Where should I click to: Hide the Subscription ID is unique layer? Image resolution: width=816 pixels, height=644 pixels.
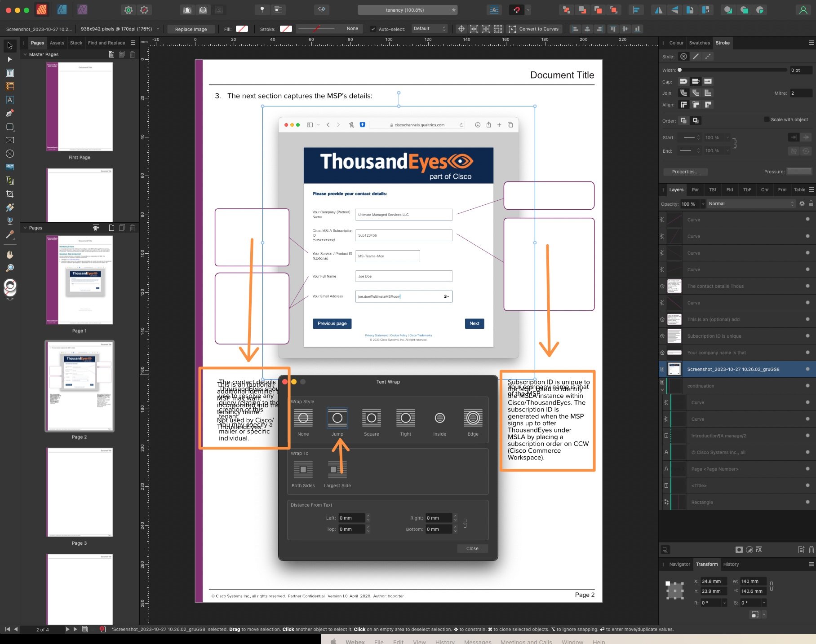point(807,336)
